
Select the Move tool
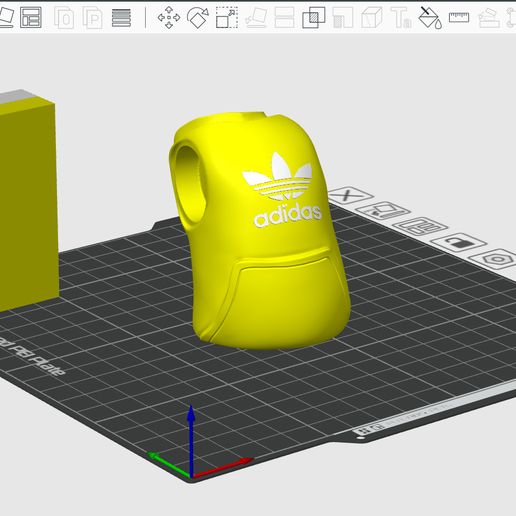click(x=169, y=17)
